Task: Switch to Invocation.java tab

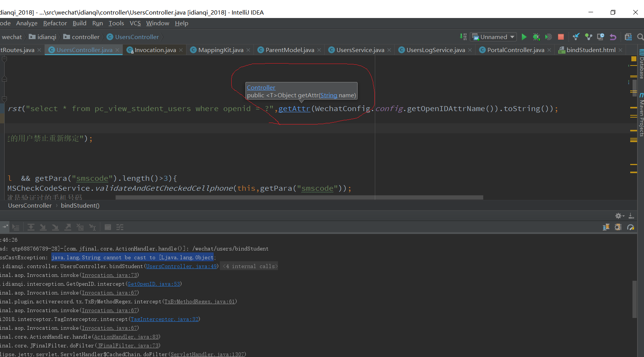Action: pyautogui.click(x=155, y=50)
